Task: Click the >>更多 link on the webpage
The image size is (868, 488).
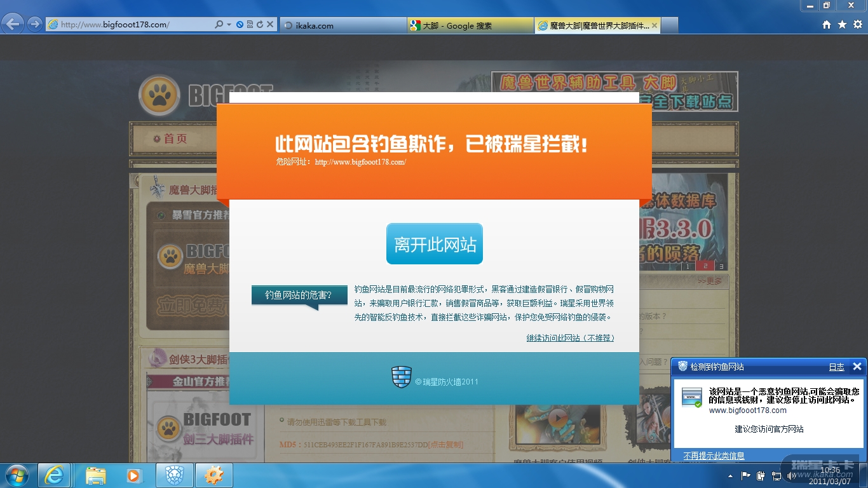Action: pyautogui.click(x=710, y=281)
